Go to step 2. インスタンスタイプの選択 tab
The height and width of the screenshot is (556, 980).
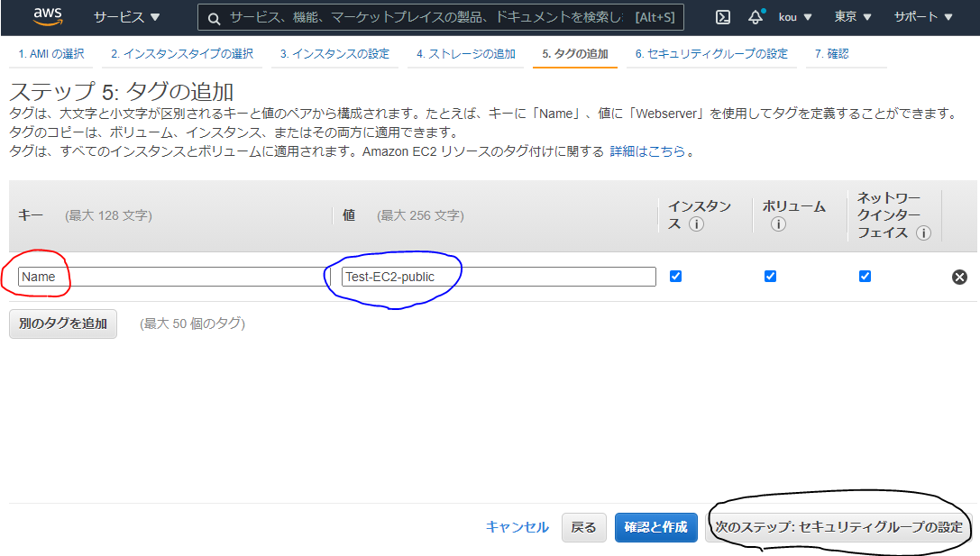(x=182, y=54)
